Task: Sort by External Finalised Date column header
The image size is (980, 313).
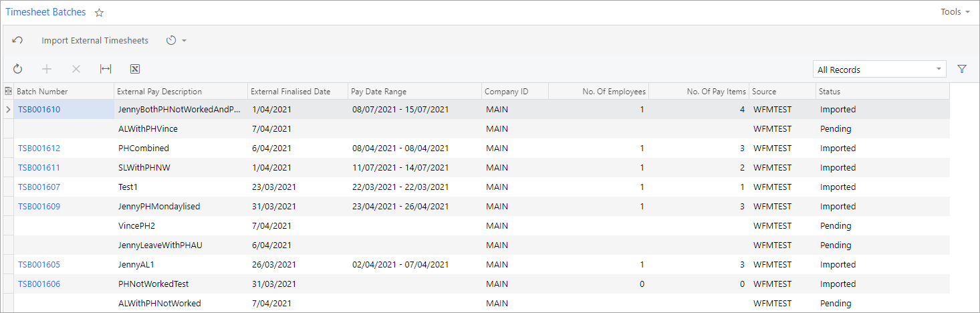Action: (x=290, y=92)
